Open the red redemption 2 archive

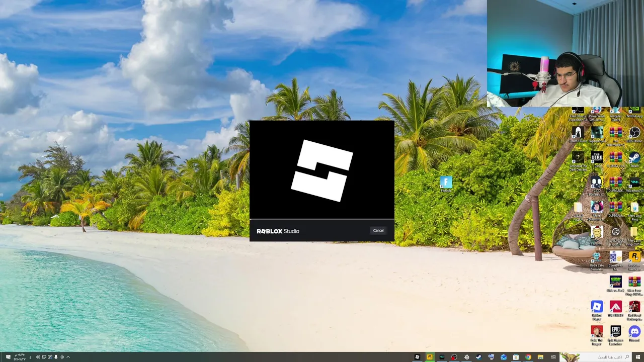click(616, 136)
